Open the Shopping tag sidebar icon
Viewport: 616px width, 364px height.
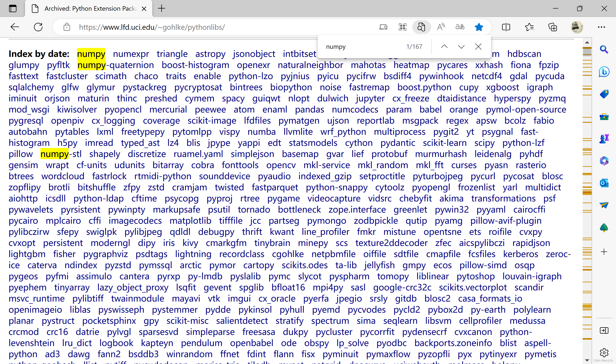coord(604,94)
